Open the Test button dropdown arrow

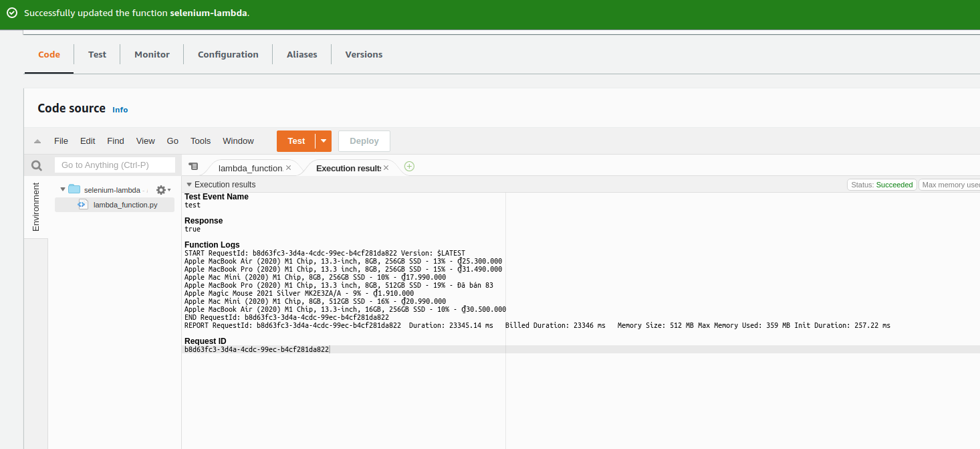(324, 141)
